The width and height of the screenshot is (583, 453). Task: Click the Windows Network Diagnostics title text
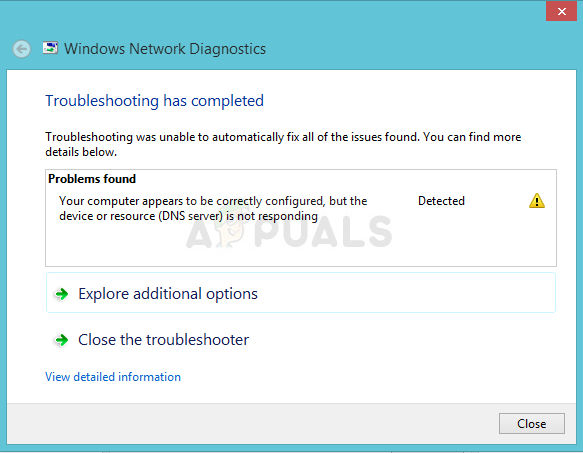pos(165,49)
